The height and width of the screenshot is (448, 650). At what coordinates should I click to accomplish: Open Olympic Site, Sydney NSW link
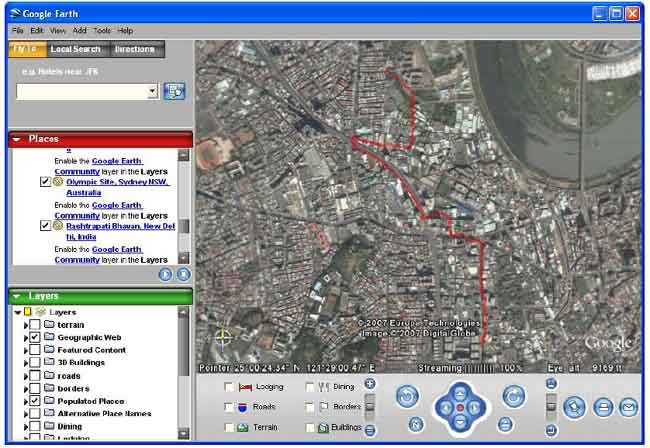(x=118, y=187)
